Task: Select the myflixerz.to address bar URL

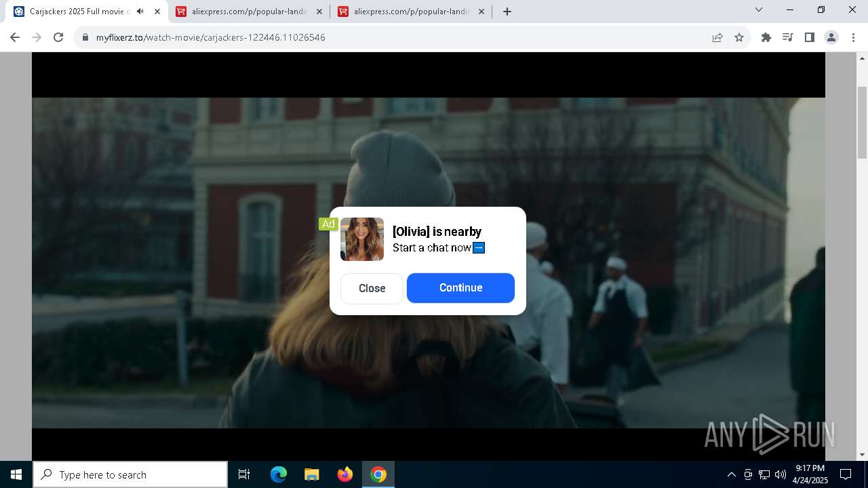Action: pyautogui.click(x=211, y=38)
